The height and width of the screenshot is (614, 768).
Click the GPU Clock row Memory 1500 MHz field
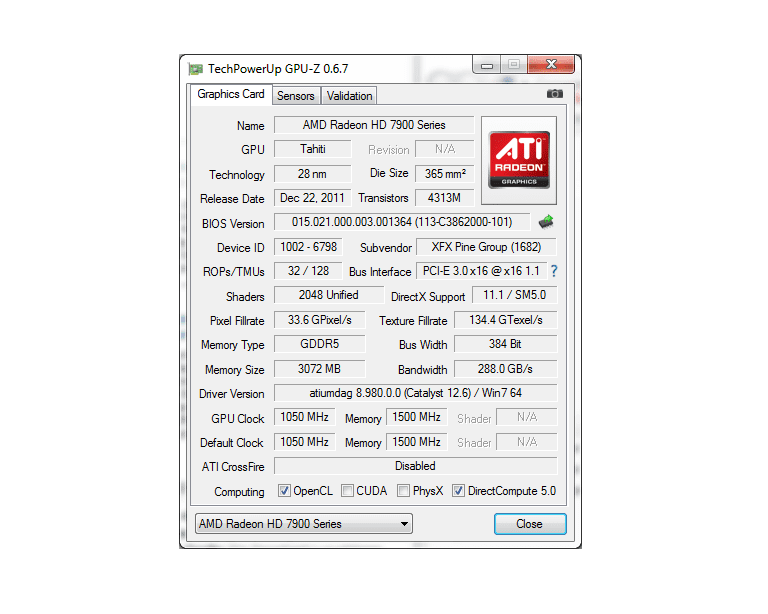tap(417, 417)
